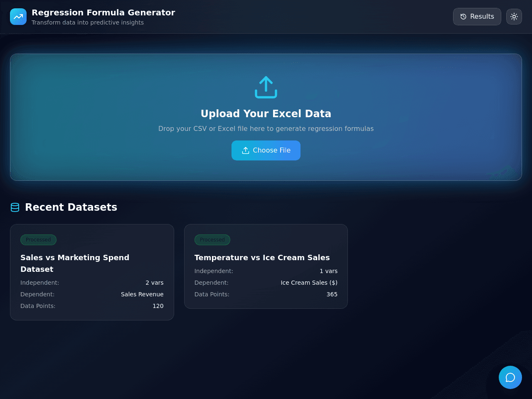This screenshot has height=399, width=532.
Task: Open Sales vs Marketing Spend Dataset card
Action: point(92,272)
